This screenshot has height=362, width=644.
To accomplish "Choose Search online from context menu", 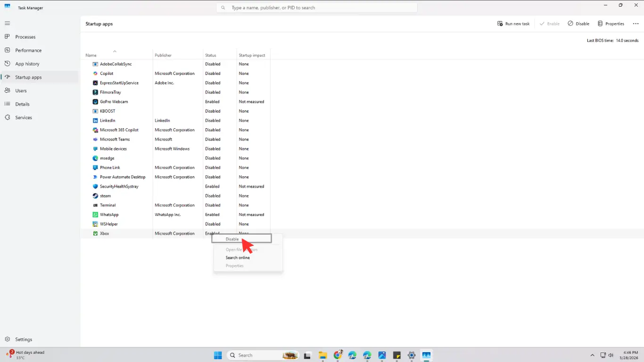I will 238,258.
